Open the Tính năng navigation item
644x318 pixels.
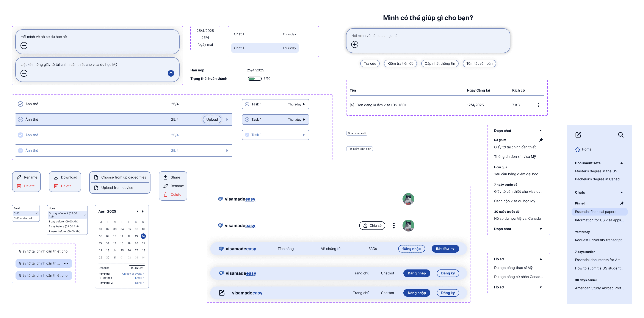[285, 249]
